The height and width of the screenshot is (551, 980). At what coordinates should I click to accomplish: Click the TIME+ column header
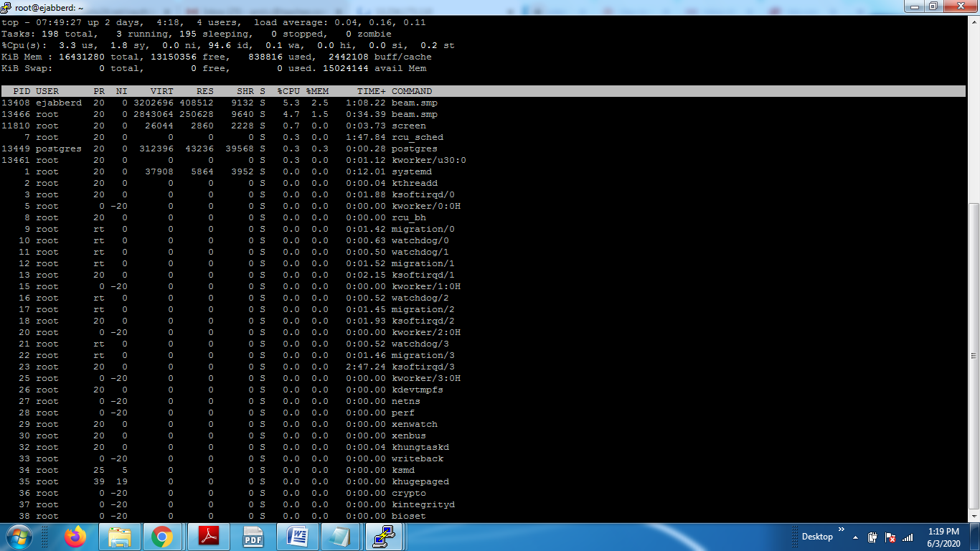click(372, 91)
